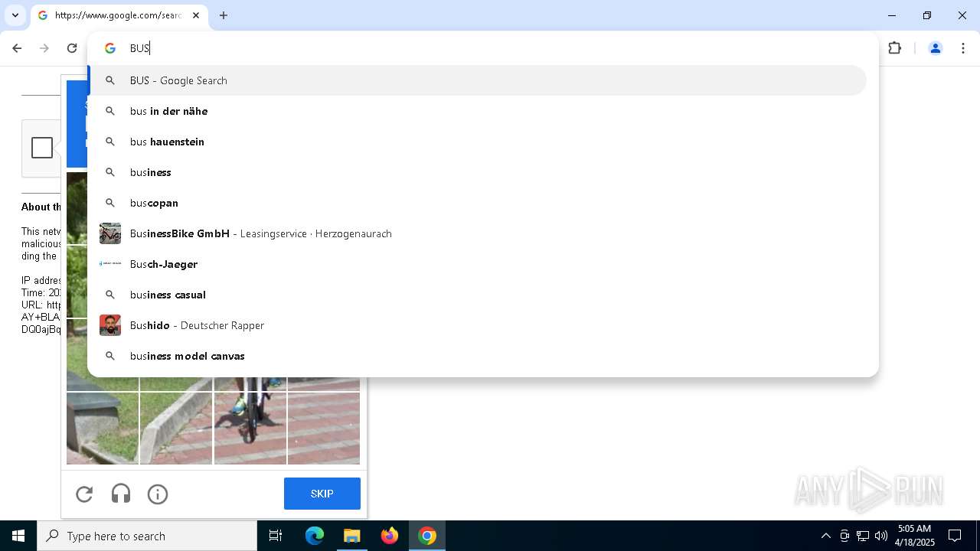Select bottom-left captcha tile with stone bench
Image resolution: width=980 pixels, height=551 pixels.
103,429
